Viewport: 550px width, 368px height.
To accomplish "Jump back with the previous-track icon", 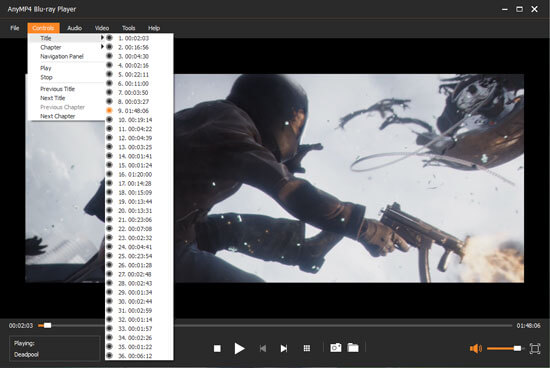I will (x=263, y=348).
